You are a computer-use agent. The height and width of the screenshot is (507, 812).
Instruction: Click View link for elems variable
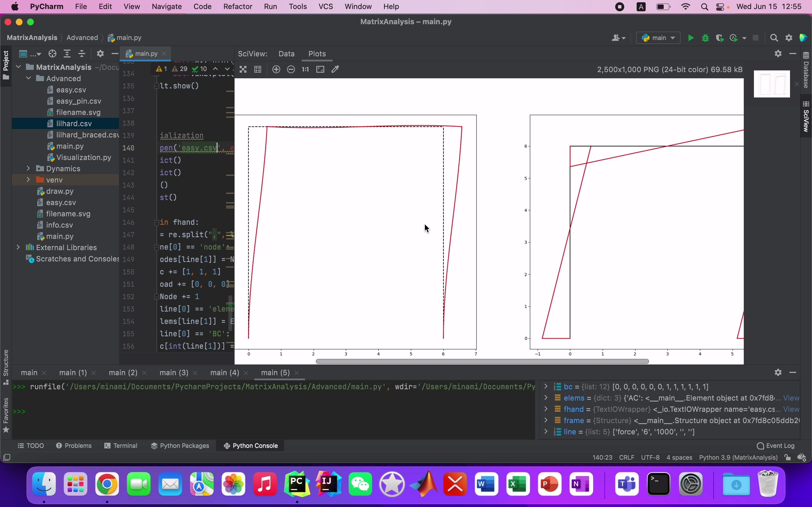click(x=791, y=398)
